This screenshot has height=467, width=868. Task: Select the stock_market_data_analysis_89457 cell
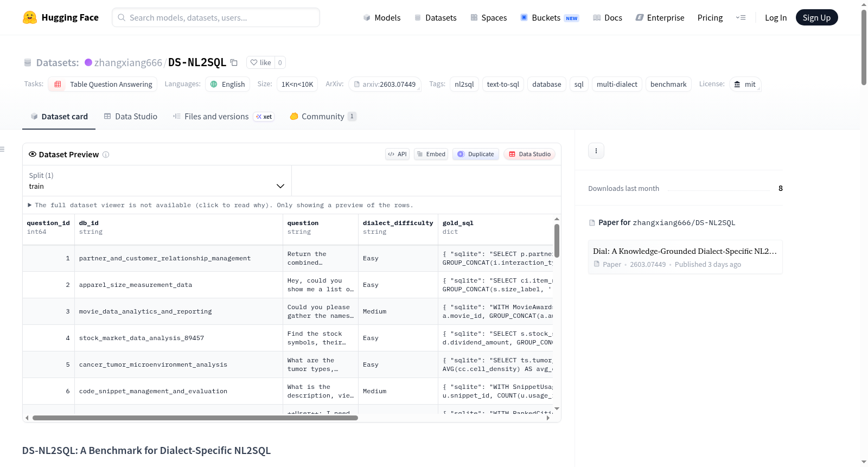(x=178, y=338)
